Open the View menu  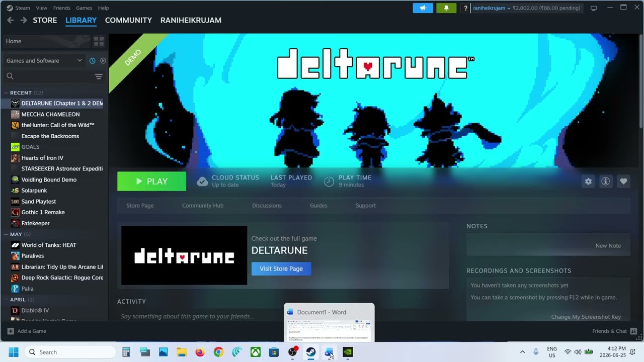click(x=42, y=8)
